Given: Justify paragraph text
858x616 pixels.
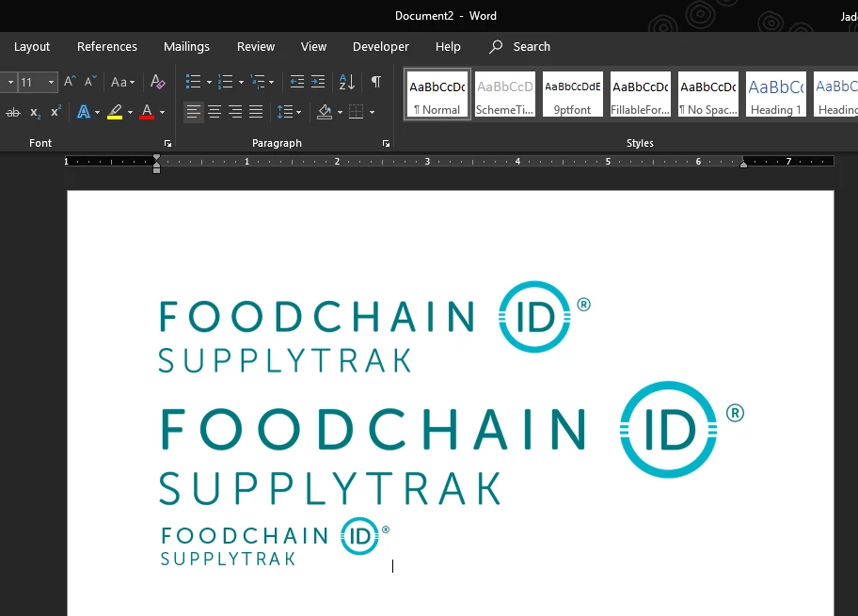Looking at the screenshot, I should [256, 112].
